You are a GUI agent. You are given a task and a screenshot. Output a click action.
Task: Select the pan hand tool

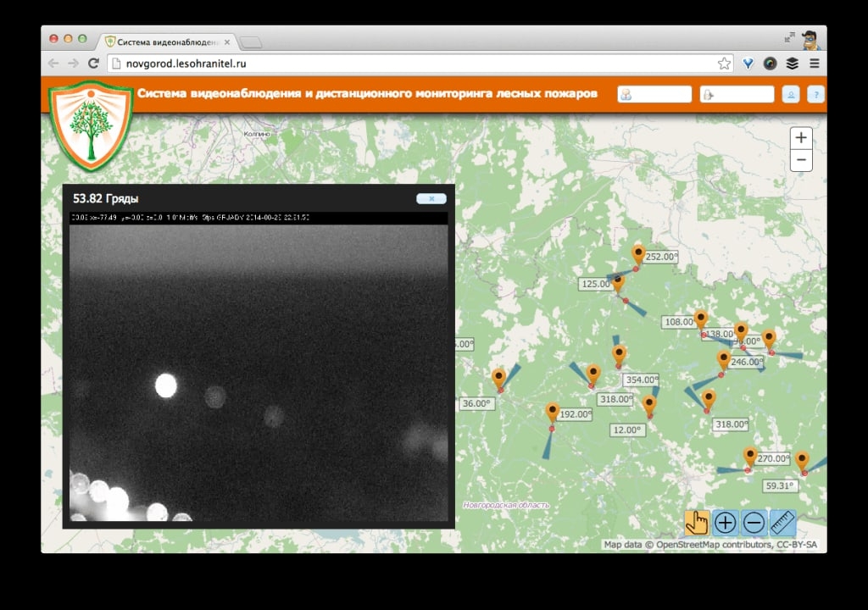tap(697, 523)
